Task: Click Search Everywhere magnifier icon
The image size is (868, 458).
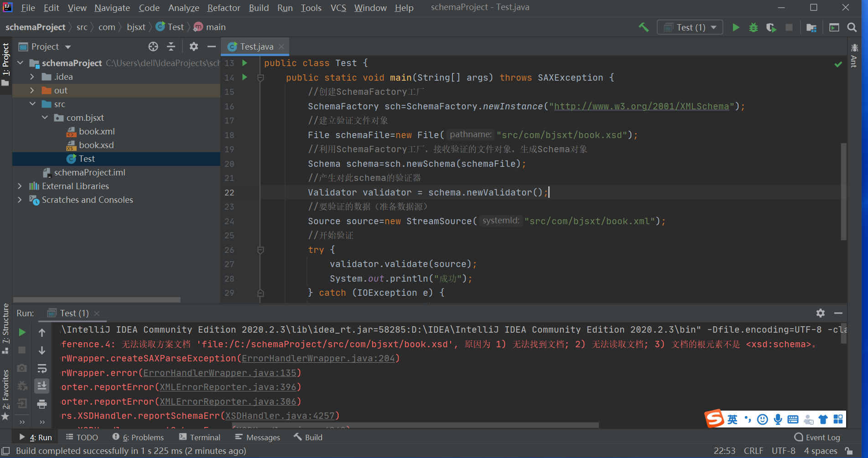Action: (x=852, y=27)
